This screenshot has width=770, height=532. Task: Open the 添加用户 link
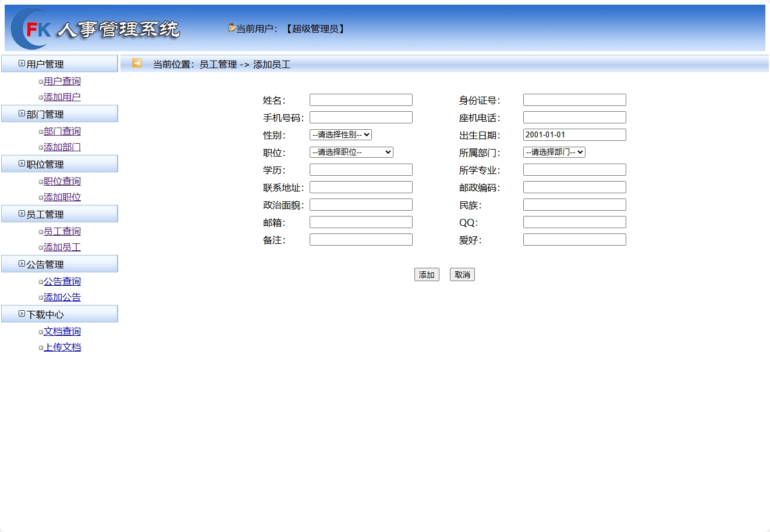tap(62, 97)
